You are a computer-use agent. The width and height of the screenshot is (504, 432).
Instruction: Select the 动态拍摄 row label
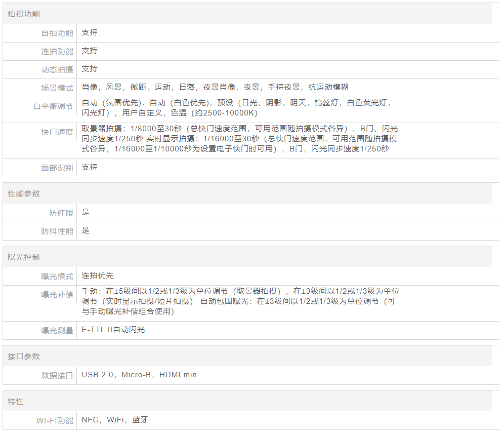57,70
